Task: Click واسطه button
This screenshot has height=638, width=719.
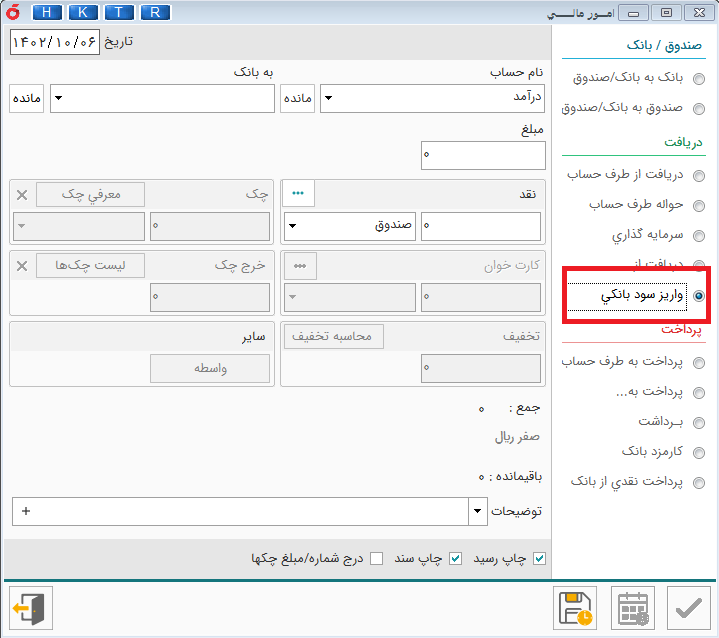Action: click(x=210, y=368)
